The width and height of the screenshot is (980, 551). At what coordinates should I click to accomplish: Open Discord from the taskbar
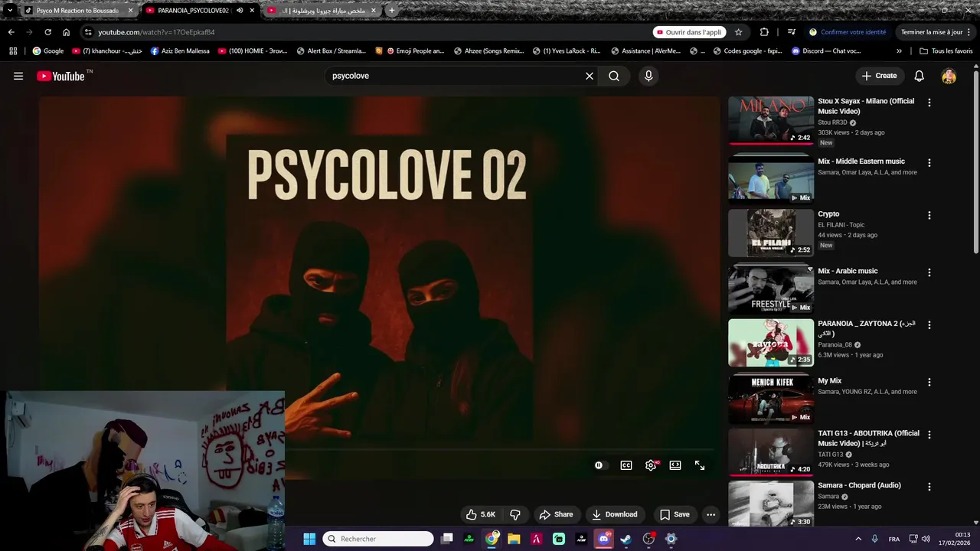pos(603,539)
